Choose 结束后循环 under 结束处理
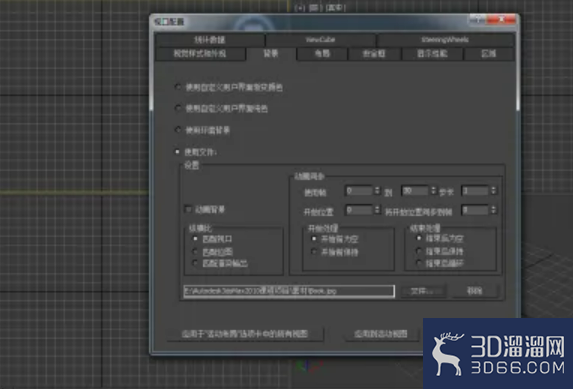Screen dimensions: 573x389 (419, 263)
